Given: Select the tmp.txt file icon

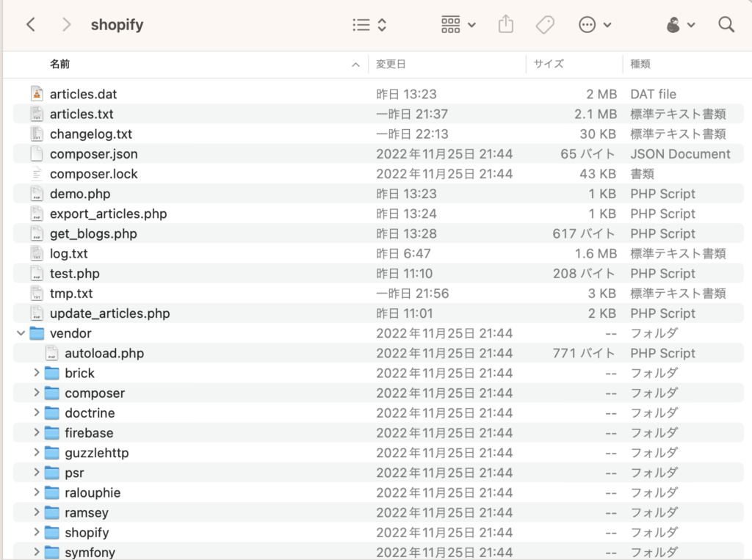Looking at the screenshot, I should (x=37, y=293).
